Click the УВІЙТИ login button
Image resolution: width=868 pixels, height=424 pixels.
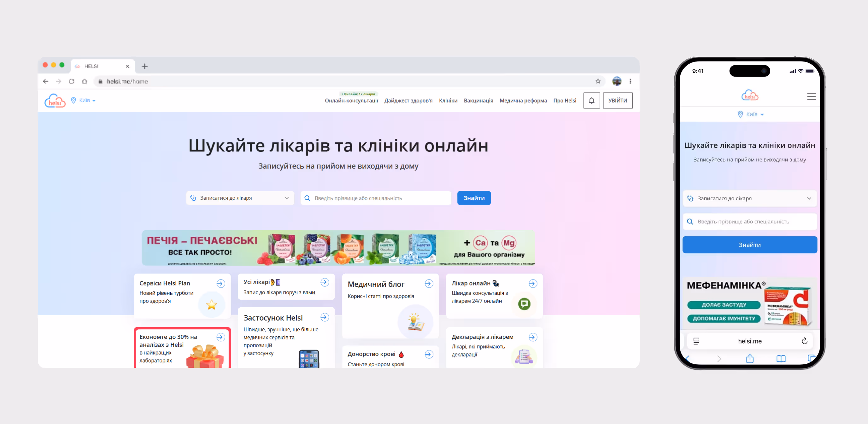[617, 100]
